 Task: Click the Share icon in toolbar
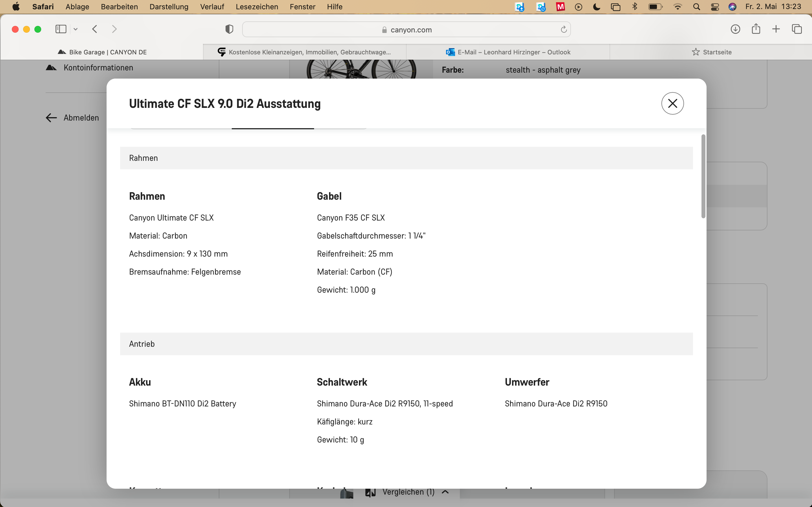756,29
